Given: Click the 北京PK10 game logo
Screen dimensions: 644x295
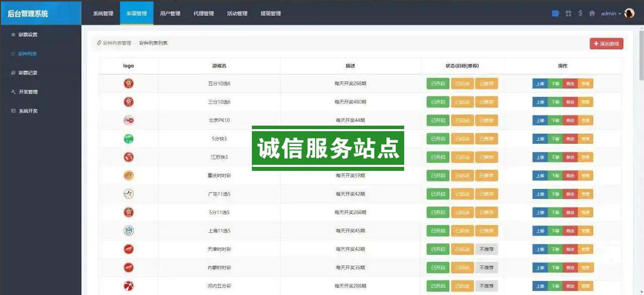Looking at the screenshot, I should click(x=129, y=121).
